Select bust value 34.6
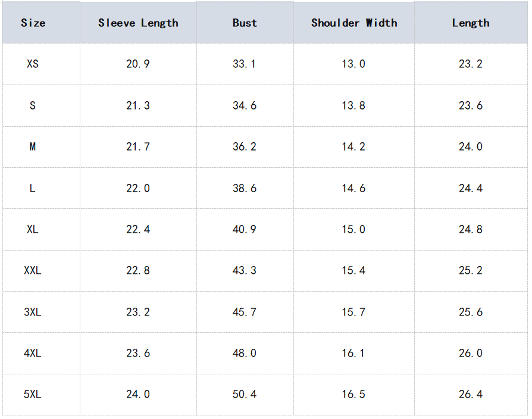Image resolution: width=532 pixels, height=419 pixels. pos(245,105)
